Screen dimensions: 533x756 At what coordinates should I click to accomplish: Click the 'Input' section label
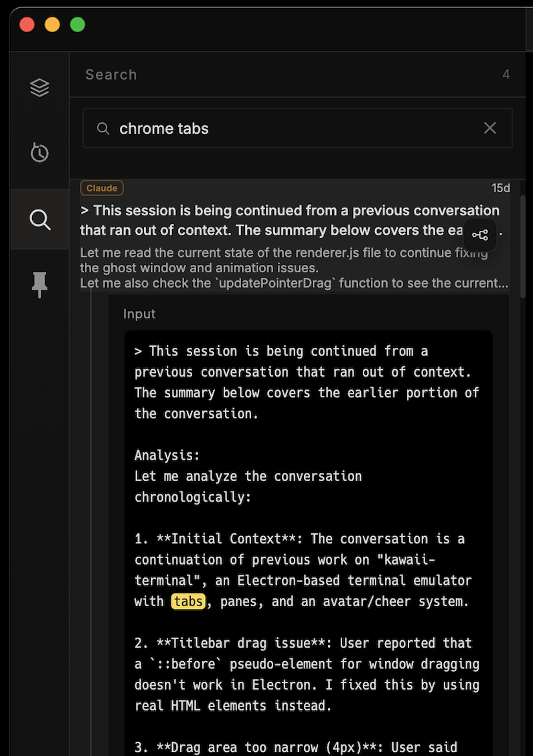pos(139,314)
